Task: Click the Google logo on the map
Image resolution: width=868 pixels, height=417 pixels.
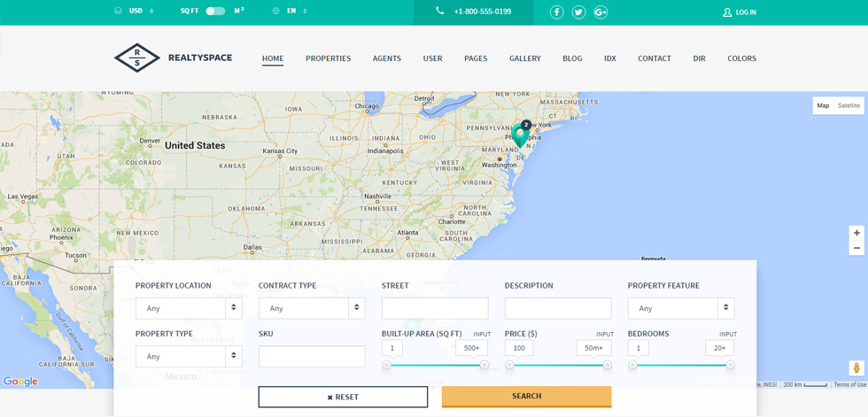Action: point(19,381)
